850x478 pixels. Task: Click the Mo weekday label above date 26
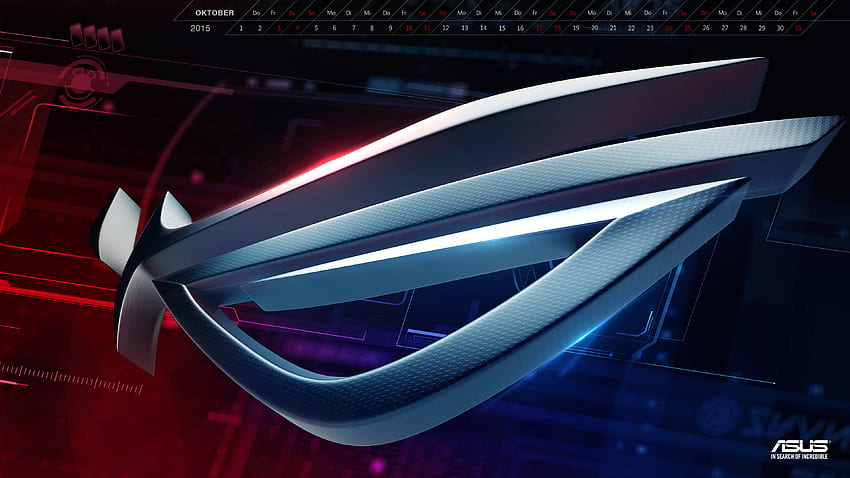pos(722,12)
